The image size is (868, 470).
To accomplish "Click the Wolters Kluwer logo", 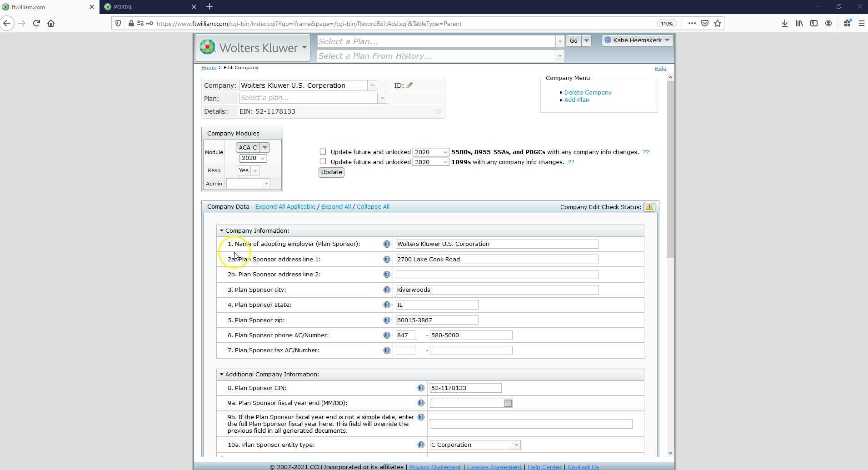I will coord(207,47).
